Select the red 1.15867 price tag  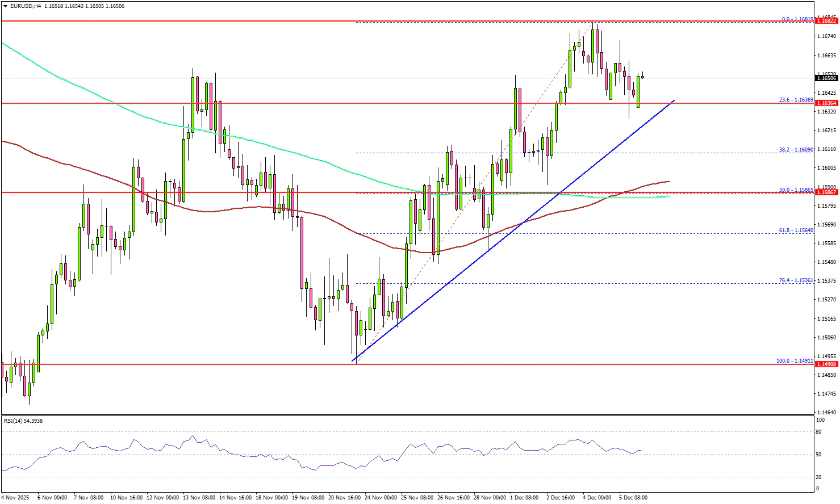[x=826, y=192]
